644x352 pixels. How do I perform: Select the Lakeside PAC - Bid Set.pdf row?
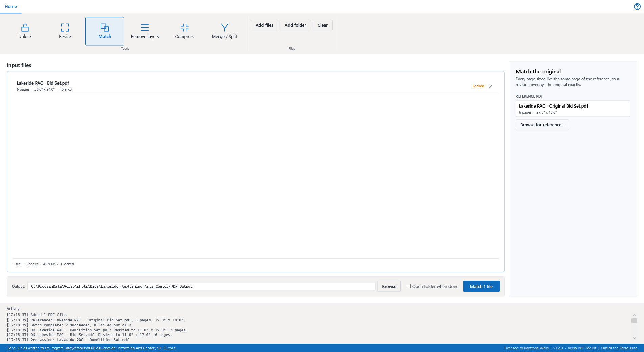(x=255, y=86)
